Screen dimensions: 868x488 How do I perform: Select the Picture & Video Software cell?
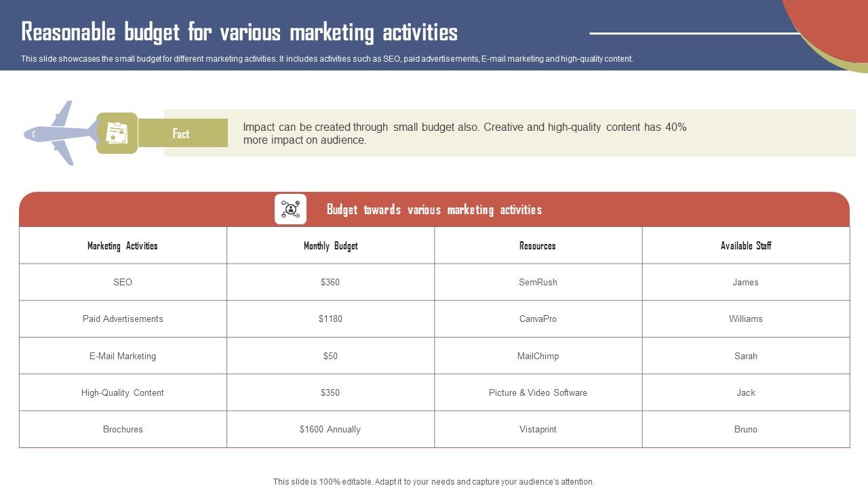pos(538,392)
